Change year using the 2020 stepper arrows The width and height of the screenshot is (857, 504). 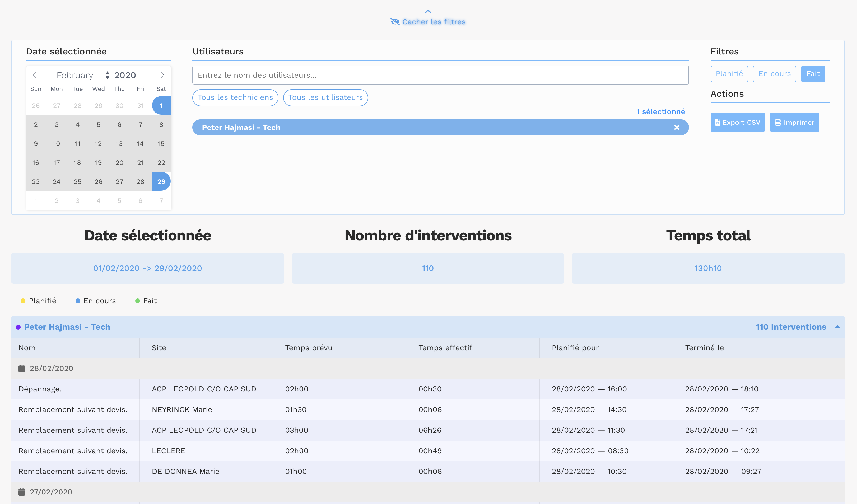(108, 75)
